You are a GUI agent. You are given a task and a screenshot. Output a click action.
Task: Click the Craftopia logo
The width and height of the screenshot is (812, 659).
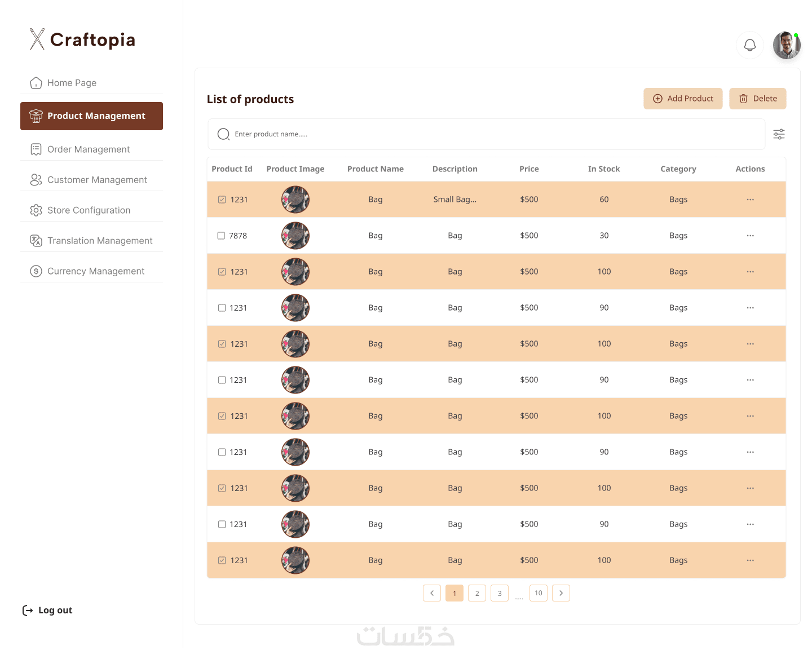coord(82,39)
